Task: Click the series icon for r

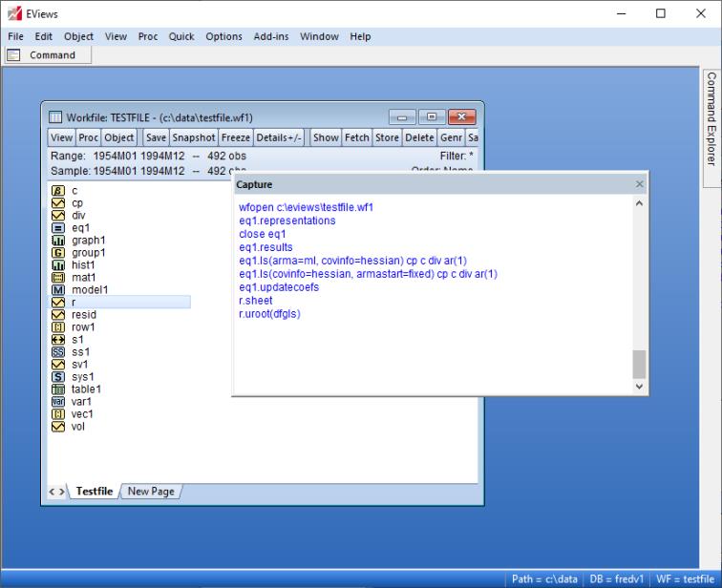Action: coord(58,303)
